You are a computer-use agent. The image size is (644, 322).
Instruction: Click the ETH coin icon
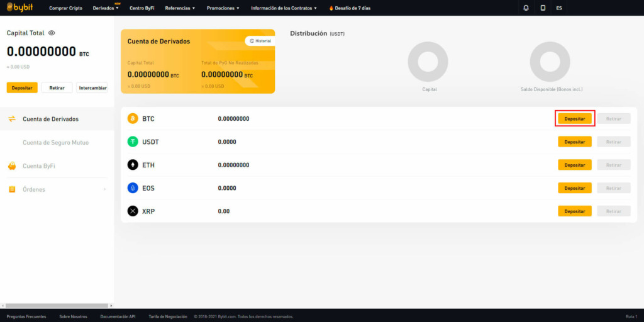point(133,165)
